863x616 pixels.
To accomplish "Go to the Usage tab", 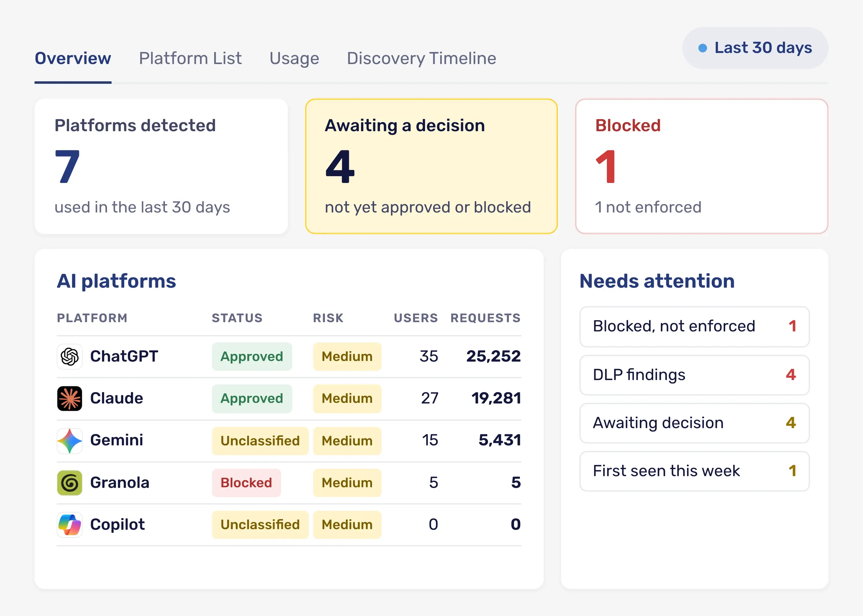I will tap(294, 59).
